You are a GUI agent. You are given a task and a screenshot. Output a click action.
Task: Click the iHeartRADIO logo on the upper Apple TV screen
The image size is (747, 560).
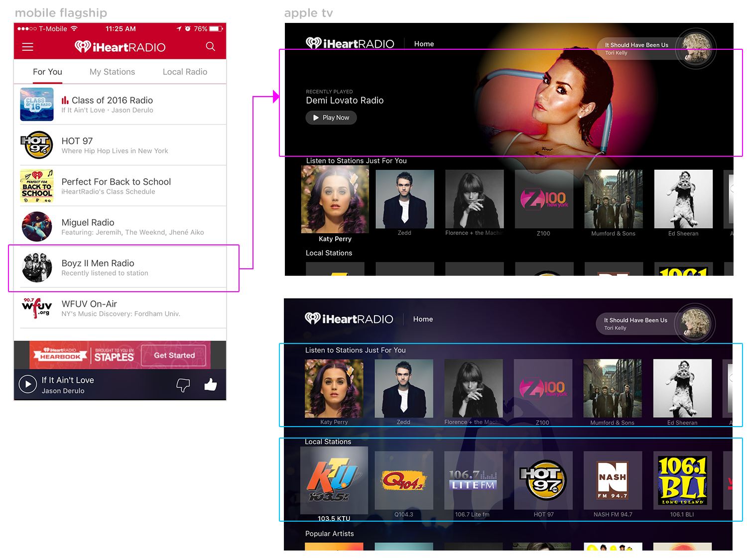[350, 44]
